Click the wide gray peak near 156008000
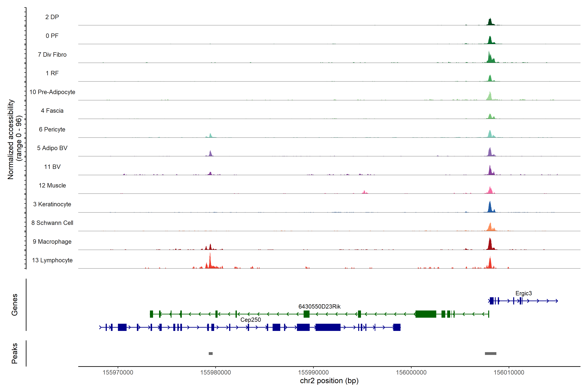588x392 pixels. click(490, 353)
